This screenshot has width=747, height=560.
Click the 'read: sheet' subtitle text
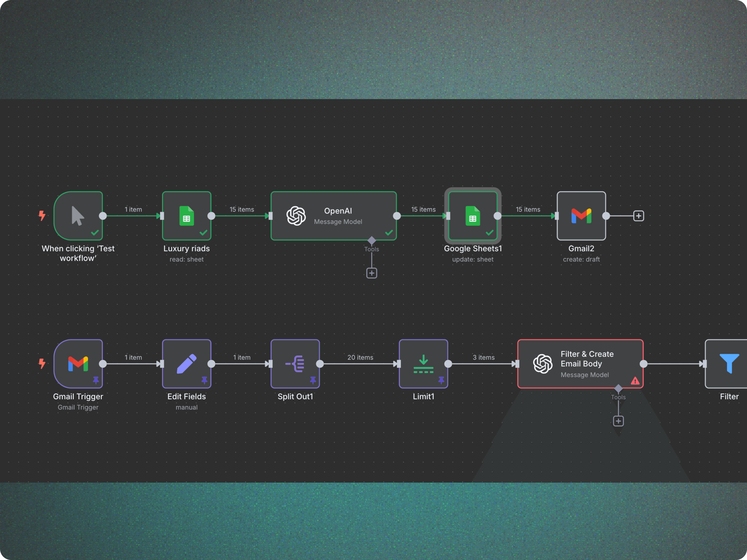[x=187, y=259]
